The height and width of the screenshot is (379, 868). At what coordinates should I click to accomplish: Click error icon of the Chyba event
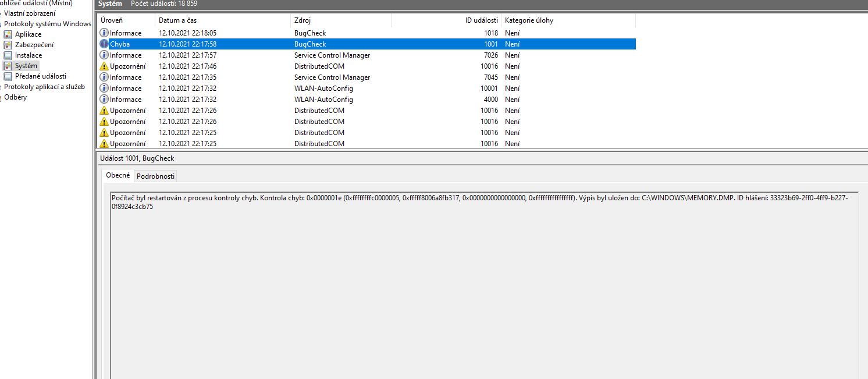pos(104,44)
